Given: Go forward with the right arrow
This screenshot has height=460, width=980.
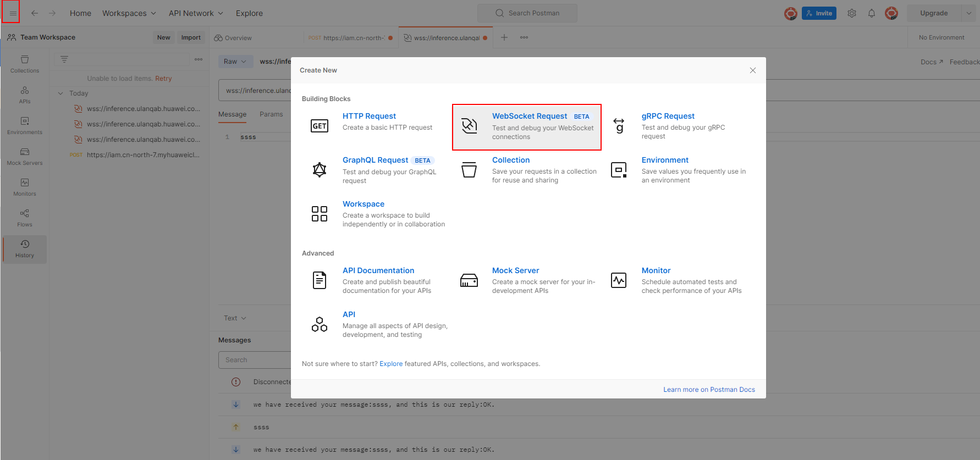Looking at the screenshot, I should [52, 13].
